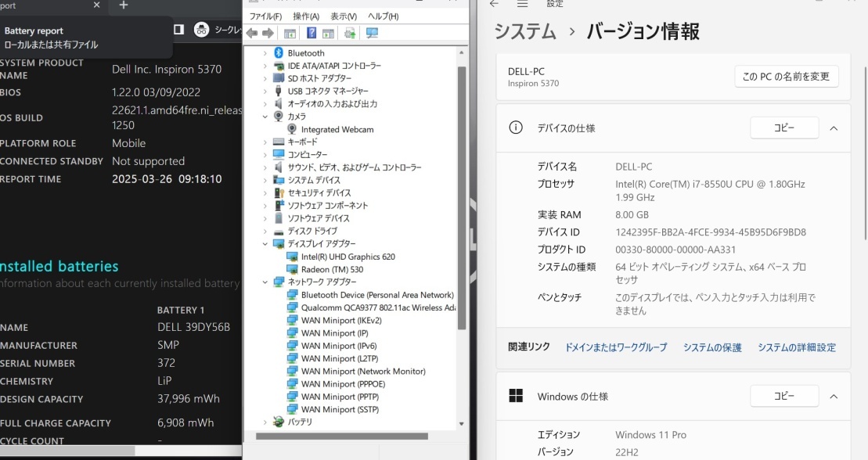The image size is (868, 460).
Task: Expand the IDE ATA/ATAPI コントローラー node
Action: pos(265,66)
